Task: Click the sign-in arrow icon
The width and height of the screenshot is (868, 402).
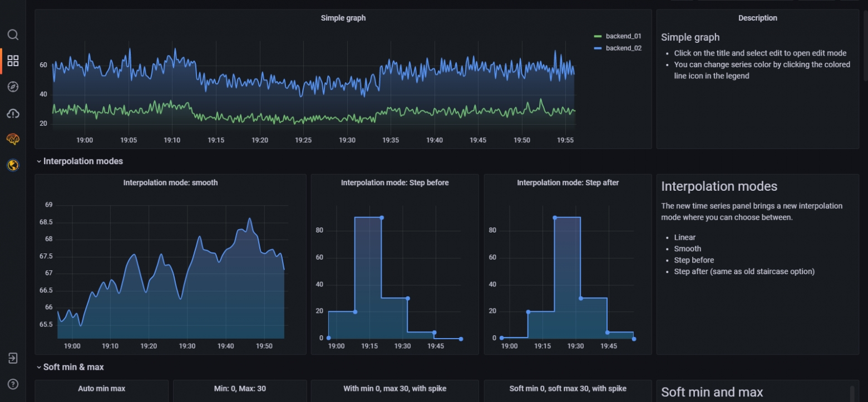Action: [x=13, y=358]
